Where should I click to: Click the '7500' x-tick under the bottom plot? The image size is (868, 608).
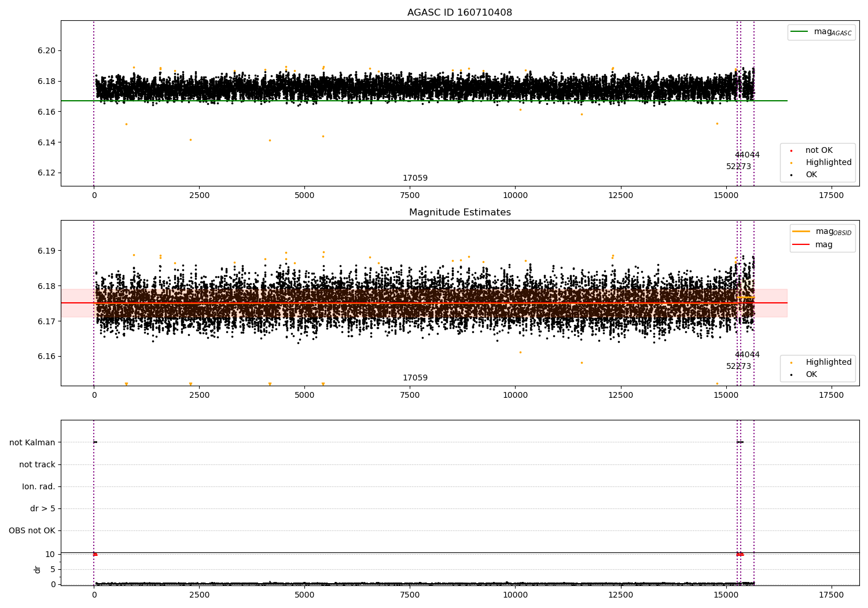pos(410,595)
